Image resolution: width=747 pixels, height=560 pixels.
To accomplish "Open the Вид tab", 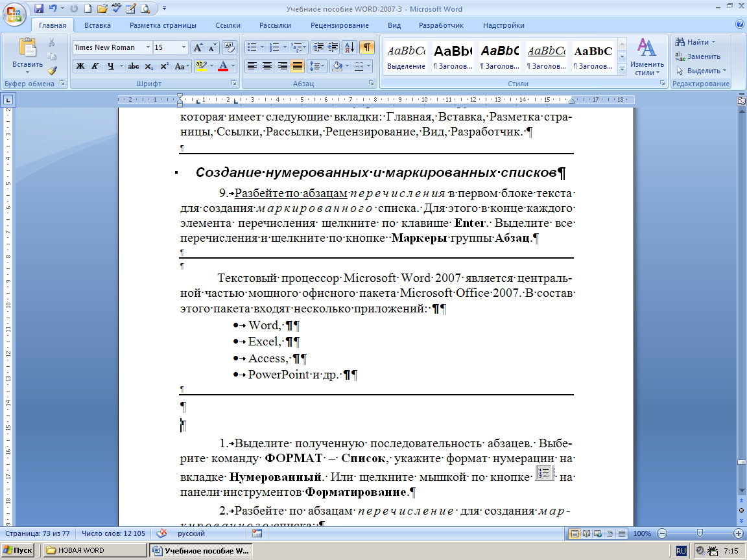I will click(394, 25).
